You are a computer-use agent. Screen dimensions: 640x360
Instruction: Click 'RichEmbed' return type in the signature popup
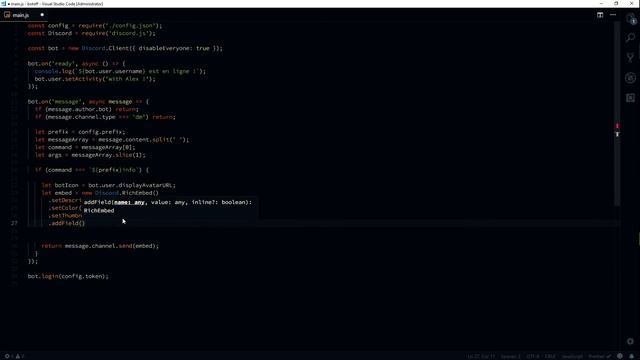(99, 211)
